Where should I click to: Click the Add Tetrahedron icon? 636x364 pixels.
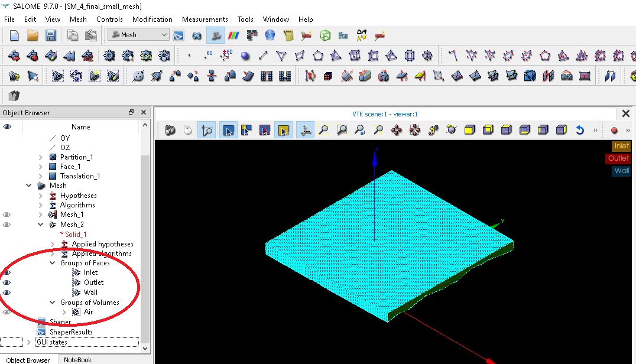pos(336,56)
